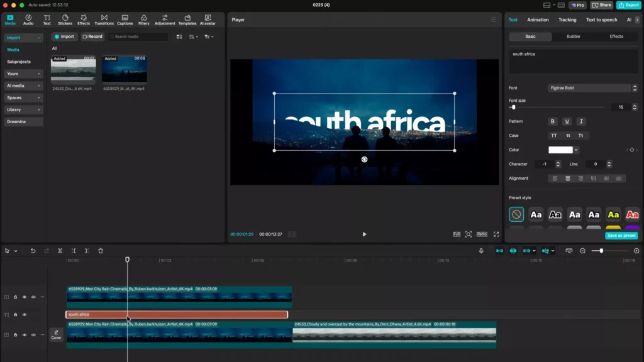Mute the bottom main video track
Viewport: 644px width, 362px height.
33,335
